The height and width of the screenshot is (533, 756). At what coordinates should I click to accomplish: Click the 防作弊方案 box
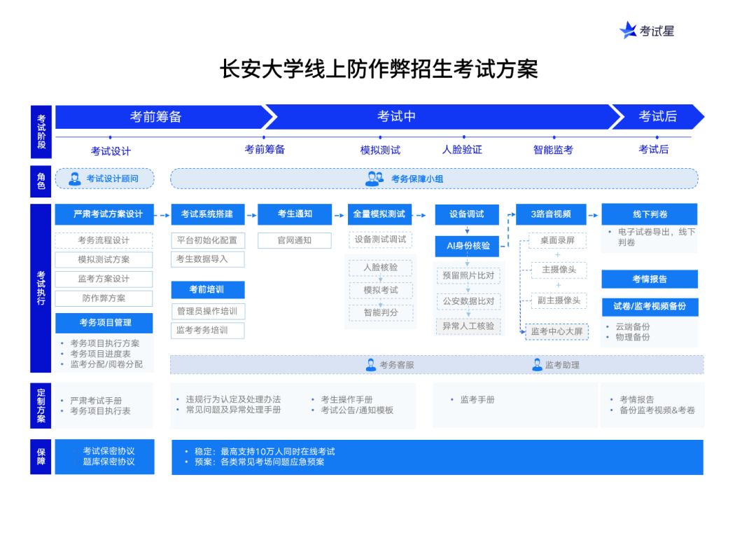pos(104,298)
